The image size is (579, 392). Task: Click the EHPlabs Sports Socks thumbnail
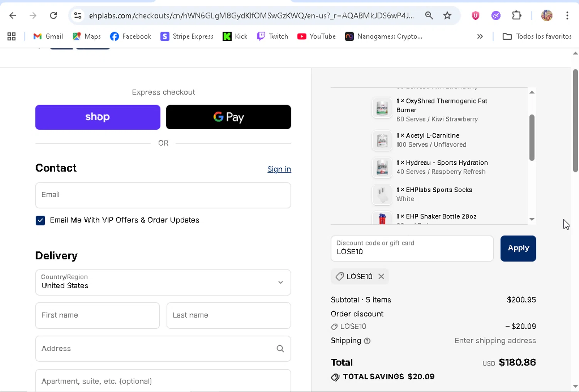(x=382, y=194)
